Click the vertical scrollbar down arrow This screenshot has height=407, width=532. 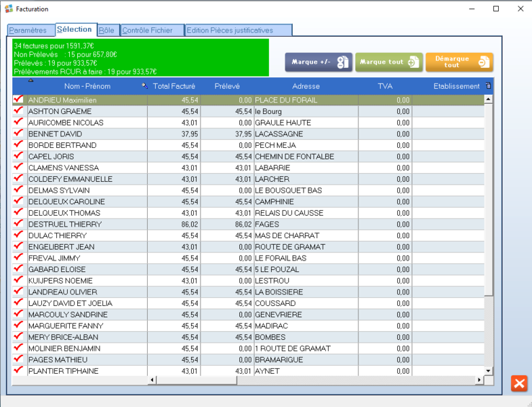pos(488,370)
